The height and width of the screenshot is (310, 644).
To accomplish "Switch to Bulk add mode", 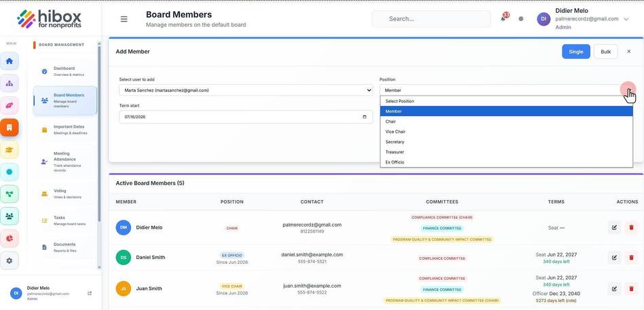I will [605, 52].
